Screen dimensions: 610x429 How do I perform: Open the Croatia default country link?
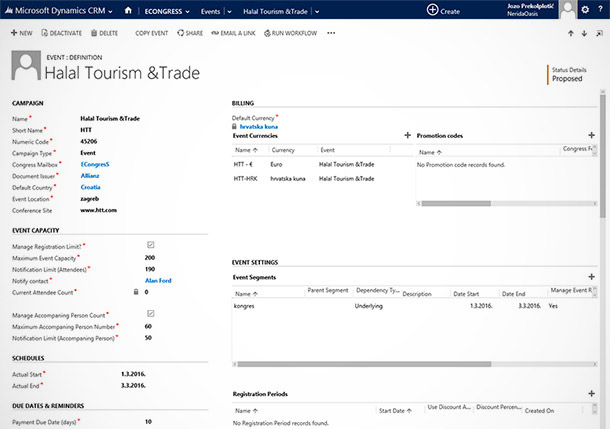(x=90, y=187)
